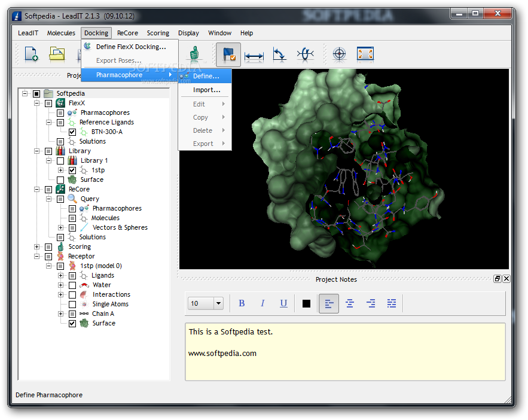Click the Scoring thumbs-up tree icon
Screen dimensions: 528x420
pyautogui.click(x=60, y=246)
